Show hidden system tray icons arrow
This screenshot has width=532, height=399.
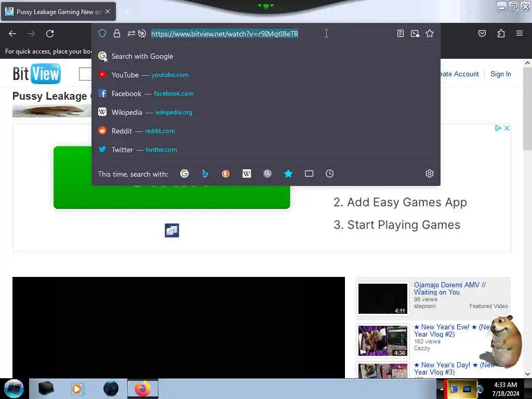442,389
